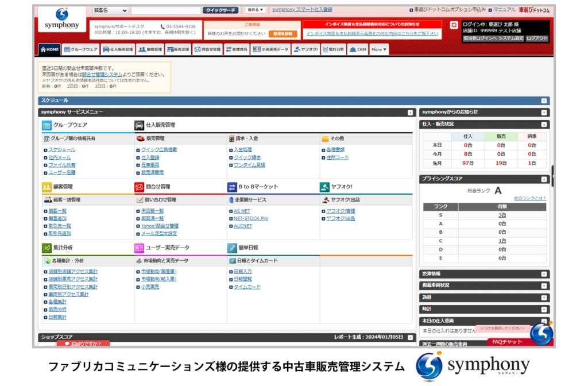Open the 顧客名 search type dropdown

(110, 10)
